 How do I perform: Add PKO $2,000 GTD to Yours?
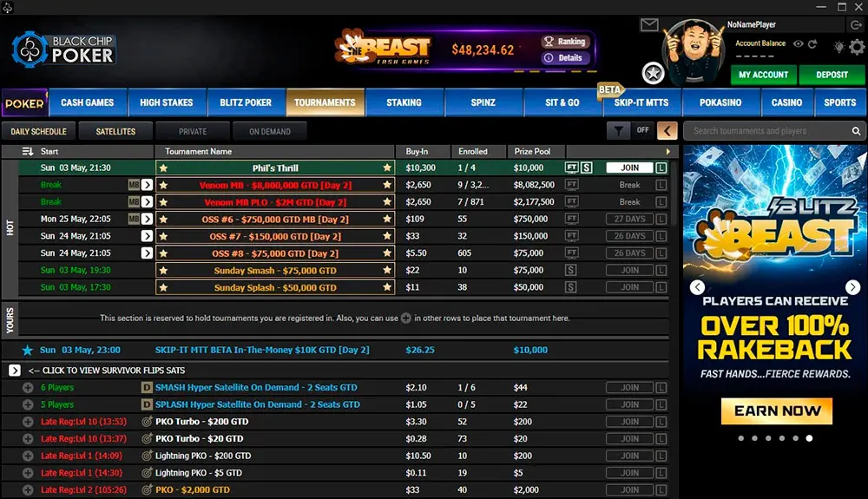pyautogui.click(x=28, y=490)
